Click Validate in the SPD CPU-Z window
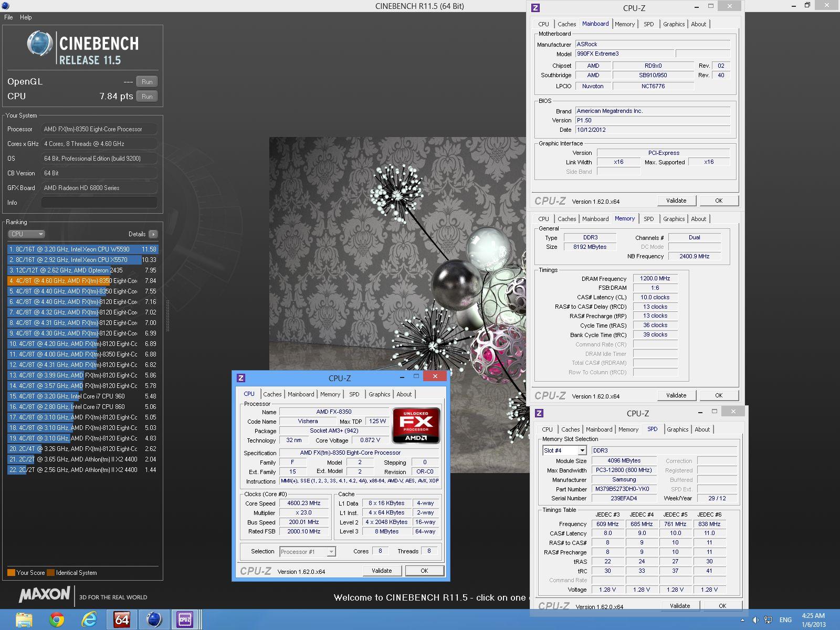Image resolution: width=840 pixels, height=630 pixels. [680, 606]
